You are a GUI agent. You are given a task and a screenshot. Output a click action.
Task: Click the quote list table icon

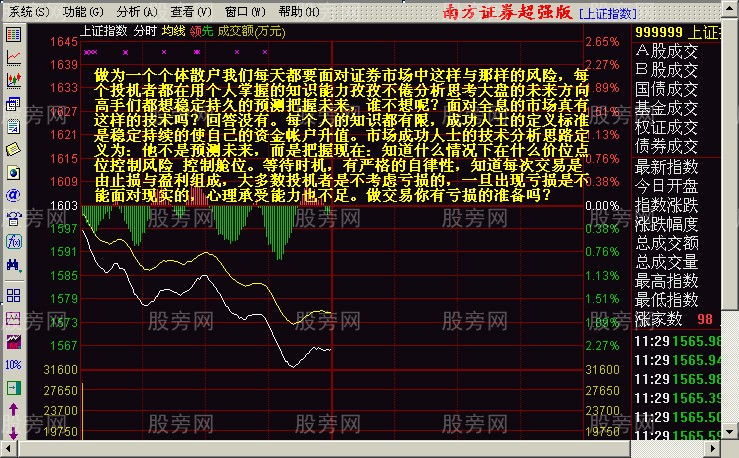tap(13, 34)
